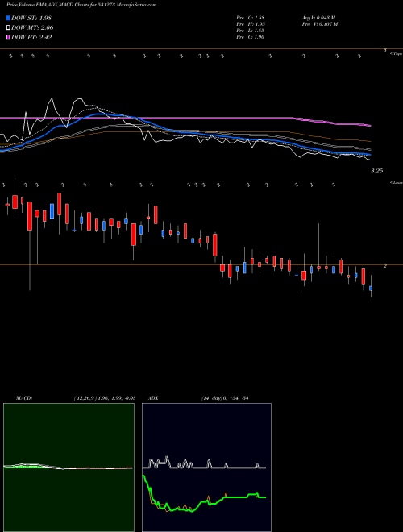Click the '<-Lows' axis label
Image resolution: width=403 pixels, height=532 pixels.
coord(397,182)
